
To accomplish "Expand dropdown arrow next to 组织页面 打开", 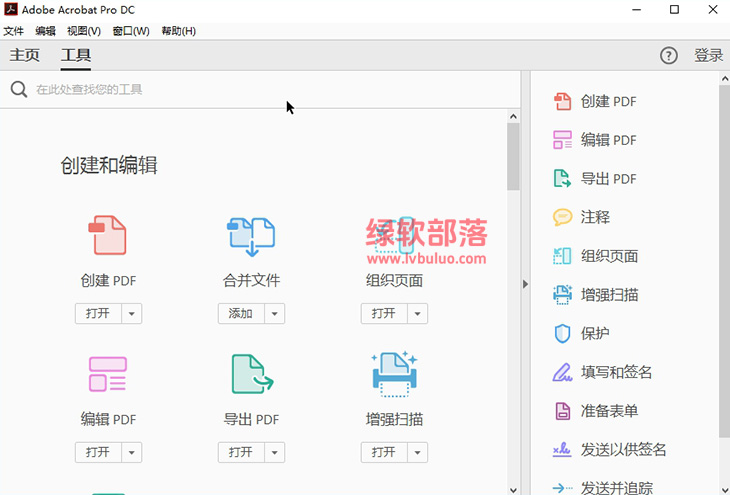I will click(x=418, y=313).
